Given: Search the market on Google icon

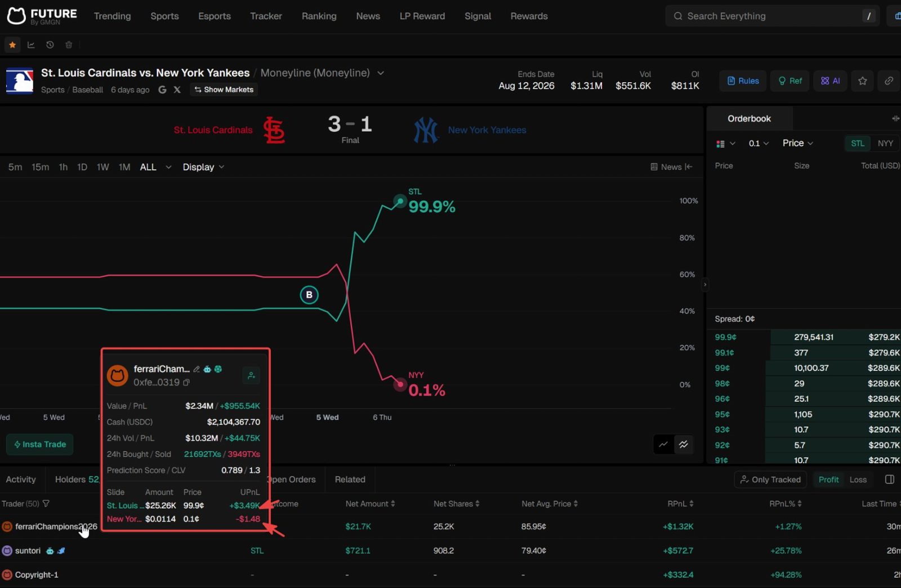Looking at the screenshot, I should click(163, 89).
